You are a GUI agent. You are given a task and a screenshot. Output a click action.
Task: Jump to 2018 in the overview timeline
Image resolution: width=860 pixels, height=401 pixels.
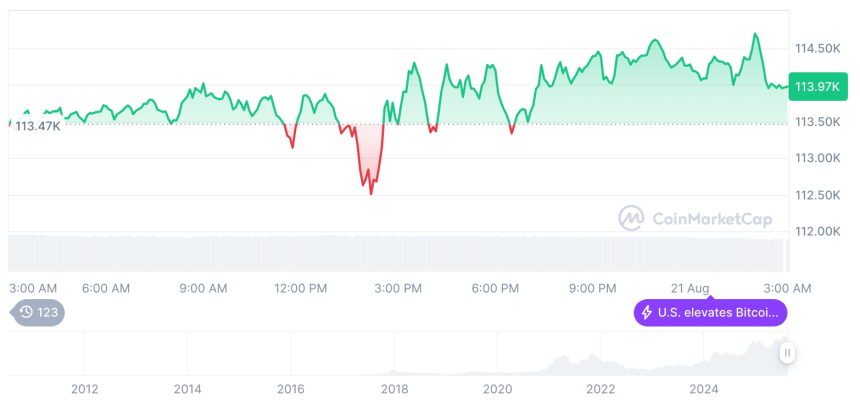click(394, 388)
